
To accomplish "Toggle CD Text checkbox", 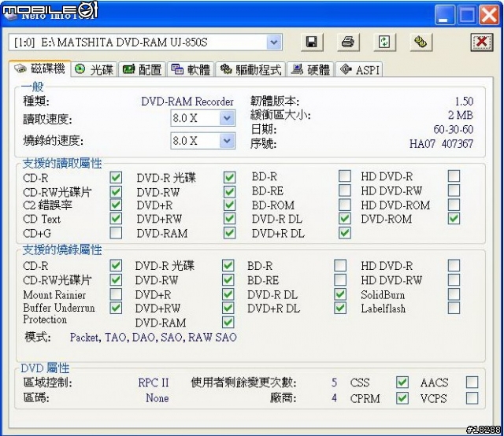I will 116,219.
